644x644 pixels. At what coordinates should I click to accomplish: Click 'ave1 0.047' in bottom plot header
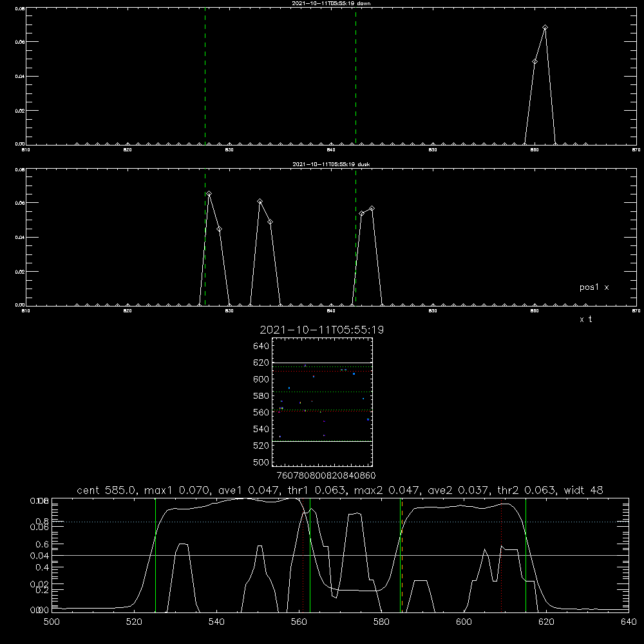245,490
